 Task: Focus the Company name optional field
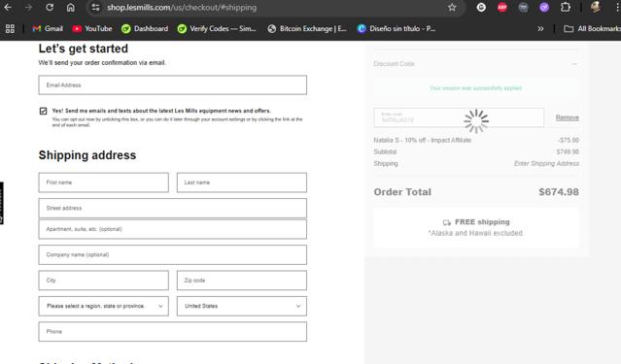point(173,254)
